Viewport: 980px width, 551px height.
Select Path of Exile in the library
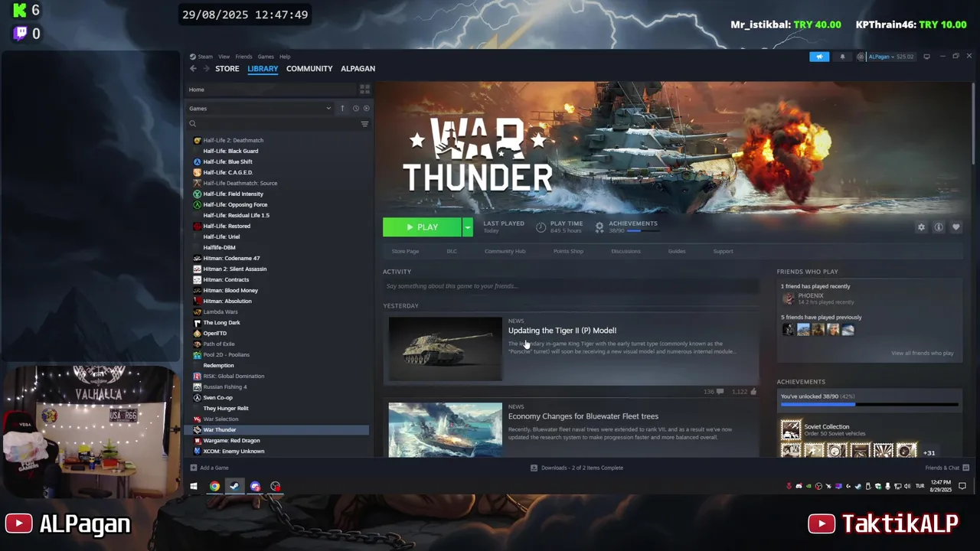tap(219, 344)
